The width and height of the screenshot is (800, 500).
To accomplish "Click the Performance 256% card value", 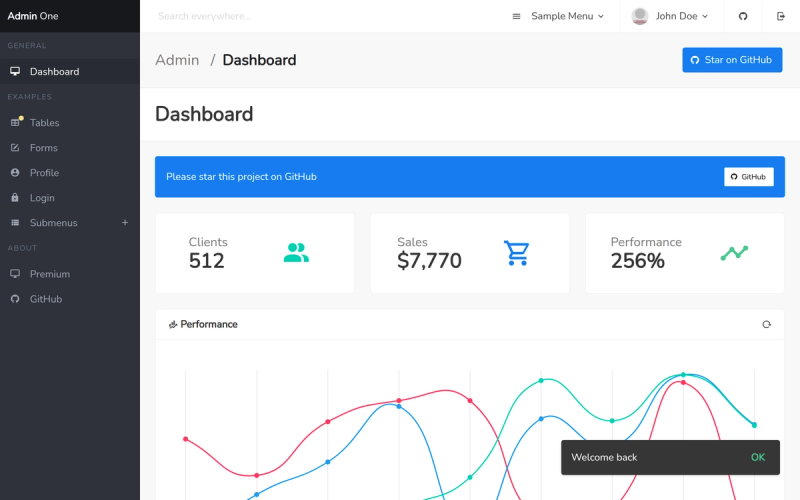I will tap(638, 261).
